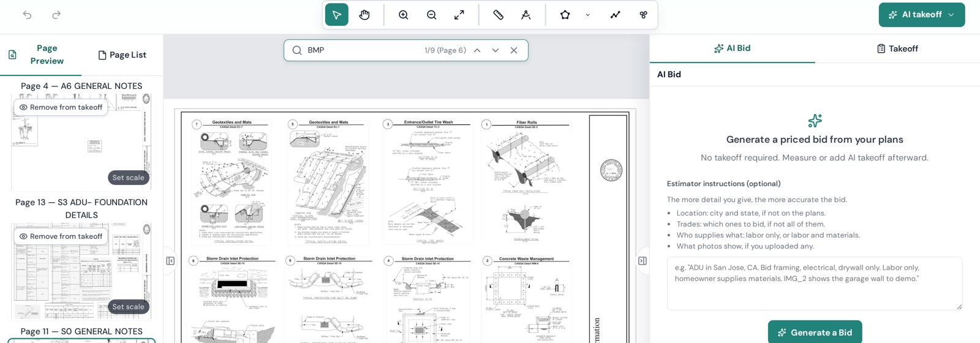Fit the plan to screen with expand arrows
980x343 pixels.
459,15
